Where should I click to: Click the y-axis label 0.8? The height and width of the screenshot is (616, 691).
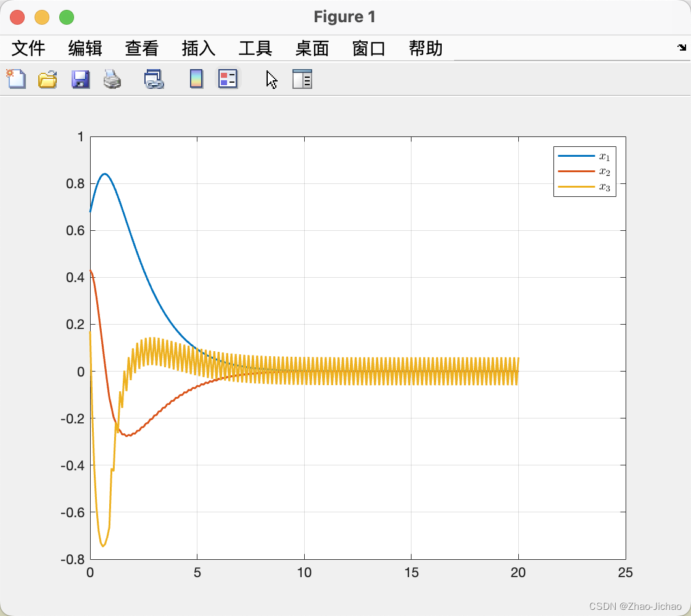pyautogui.click(x=75, y=183)
